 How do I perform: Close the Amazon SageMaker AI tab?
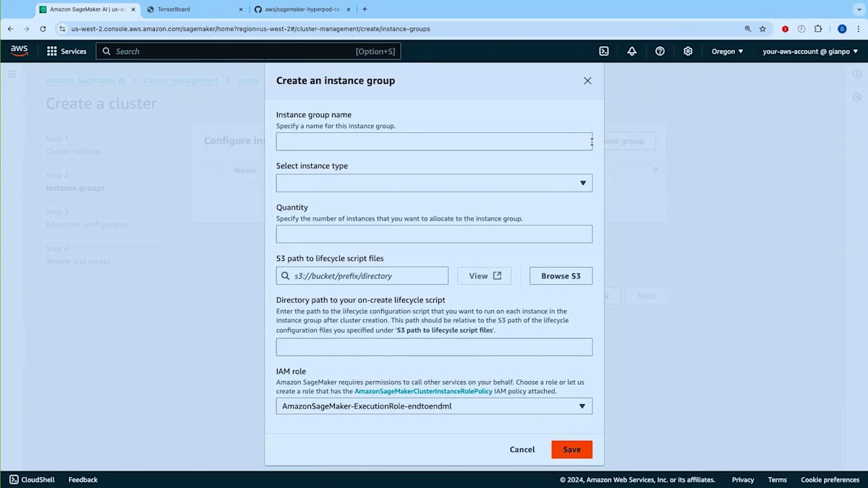click(133, 9)
